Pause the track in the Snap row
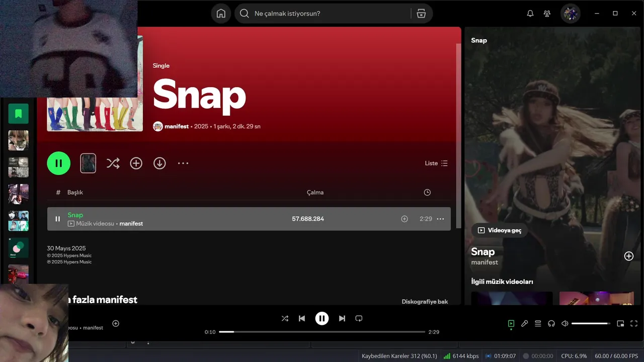Image resolution: width=644 pixels, height=362 pixels. tap(57, 219)
